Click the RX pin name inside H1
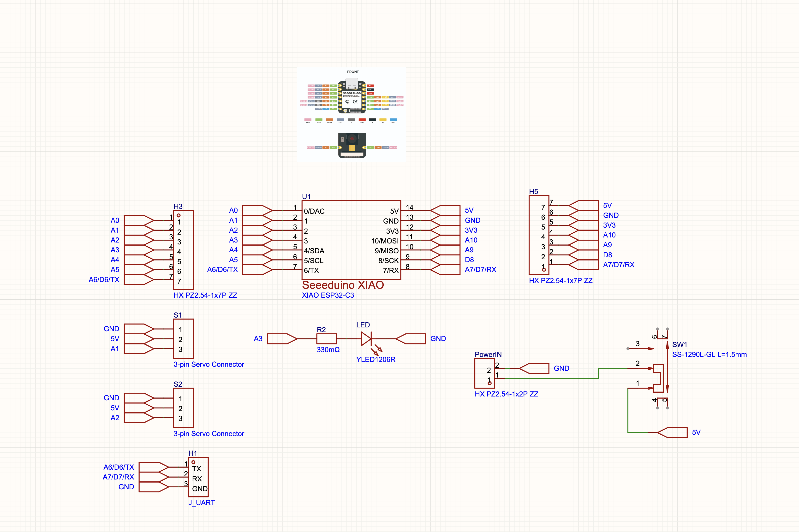799x532 pixels. point(197,479)
